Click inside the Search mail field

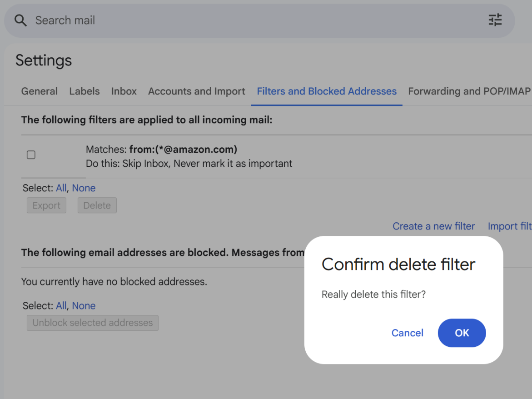[227, 20]
